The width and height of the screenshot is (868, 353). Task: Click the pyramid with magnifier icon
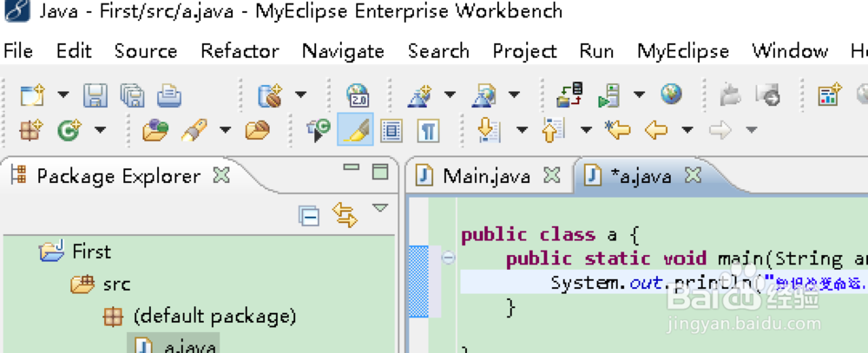(483, 95)
